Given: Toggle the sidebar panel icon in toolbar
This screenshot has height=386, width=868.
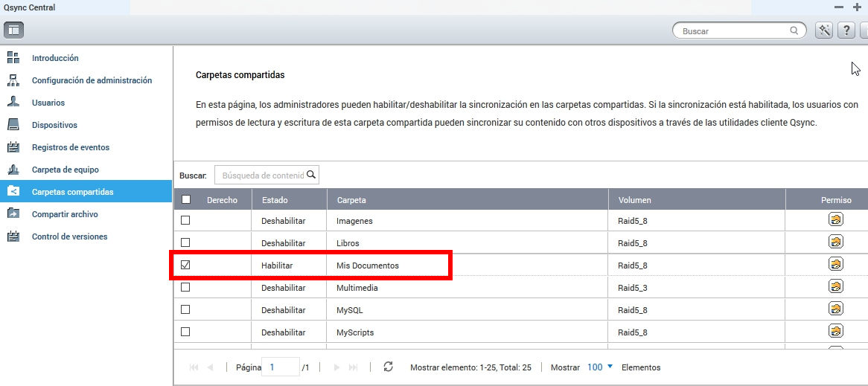Looking at the screenshot, I should (14, 30).
